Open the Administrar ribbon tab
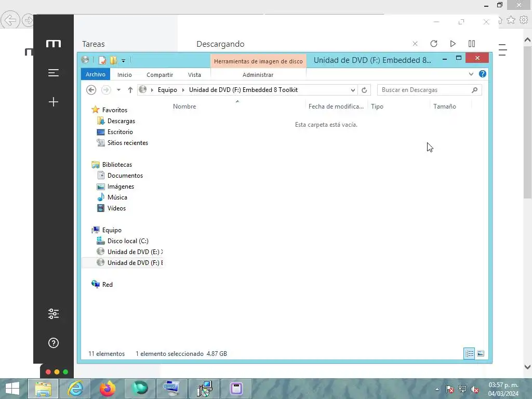This screenshot has width=532, height=399. click(258, 75)
